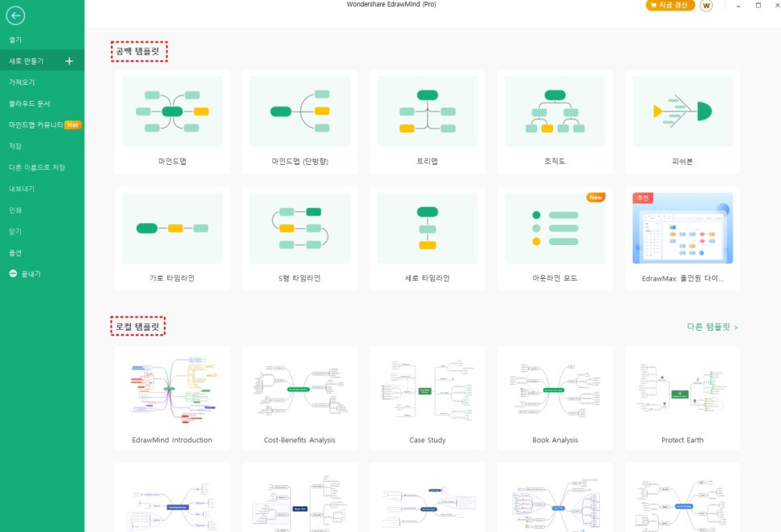Select the S형 타임라인 template icon
Image resolution: width=781 pixels, height=532 pixels.
click(300, 228)
